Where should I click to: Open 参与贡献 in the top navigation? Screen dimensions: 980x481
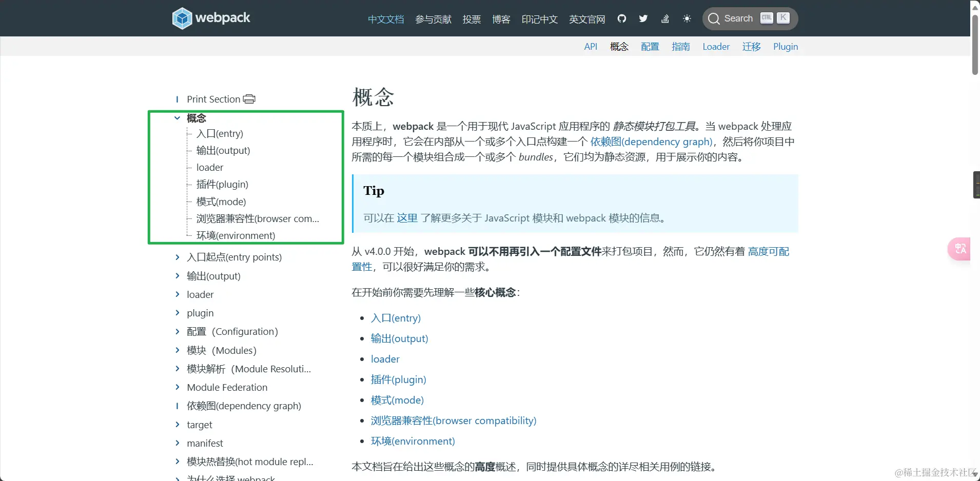tap(433, 19)
